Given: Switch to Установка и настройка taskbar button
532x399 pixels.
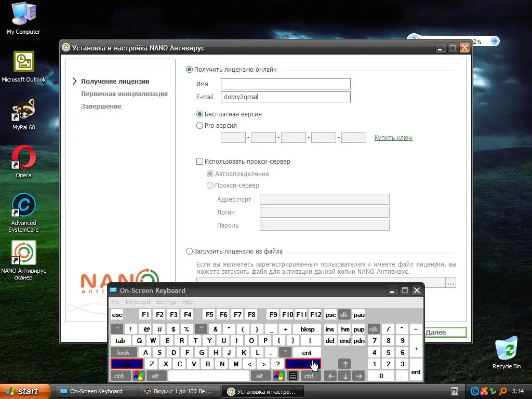Looking at the screenshot, I should pyautogui.click(x=262, y=392).
